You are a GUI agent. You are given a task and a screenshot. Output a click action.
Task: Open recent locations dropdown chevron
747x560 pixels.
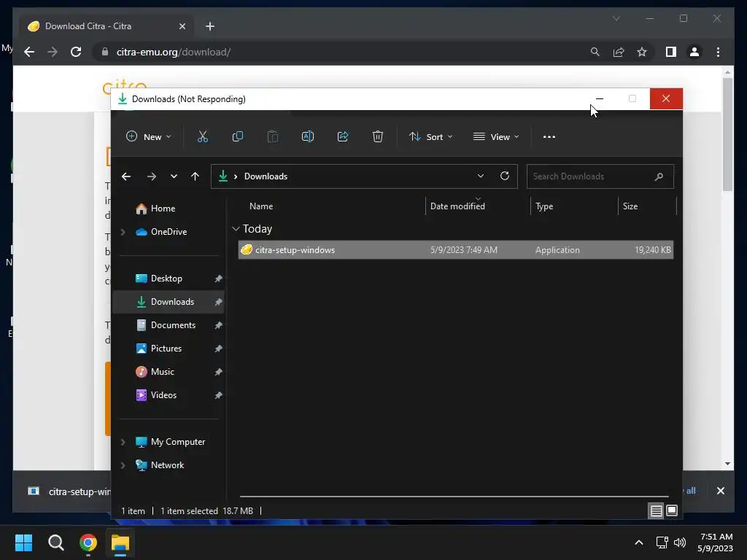tap(174, 176)
